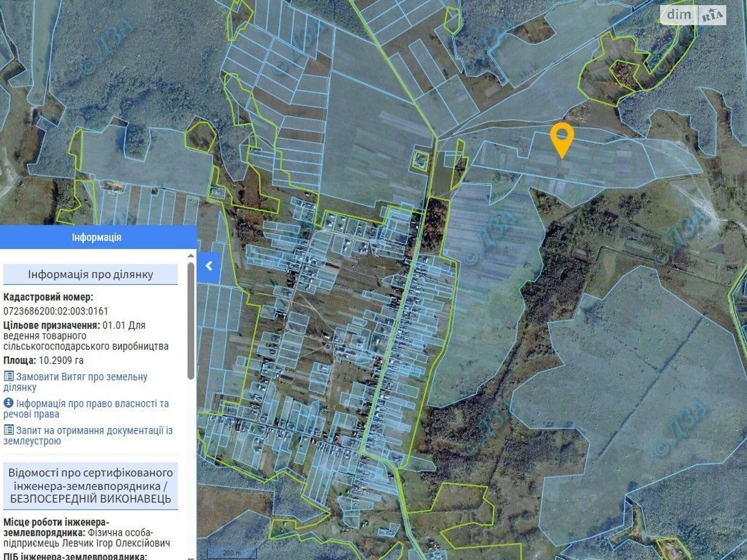Expand the Відомості про сертифікованого інженера section

click(91, 485)
